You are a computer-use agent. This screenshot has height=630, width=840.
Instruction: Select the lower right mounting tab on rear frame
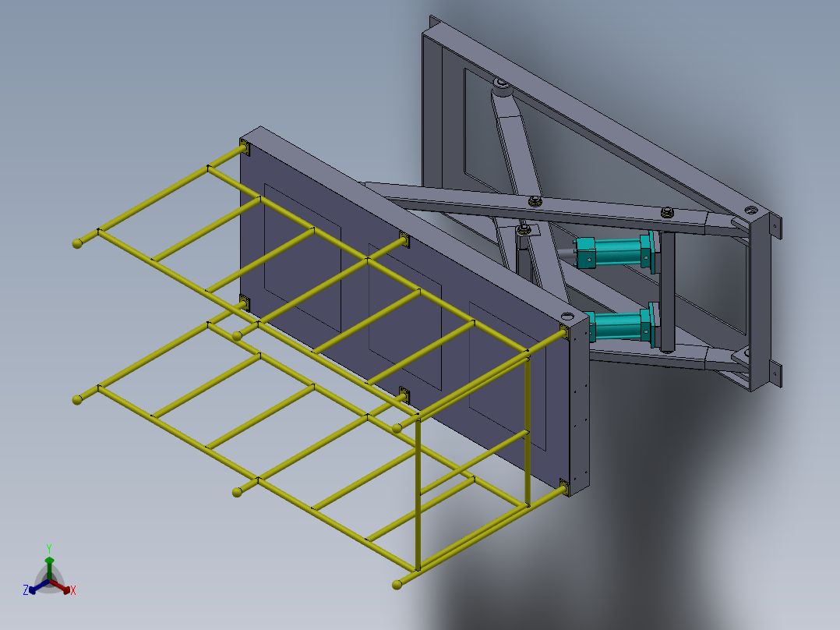775,373
